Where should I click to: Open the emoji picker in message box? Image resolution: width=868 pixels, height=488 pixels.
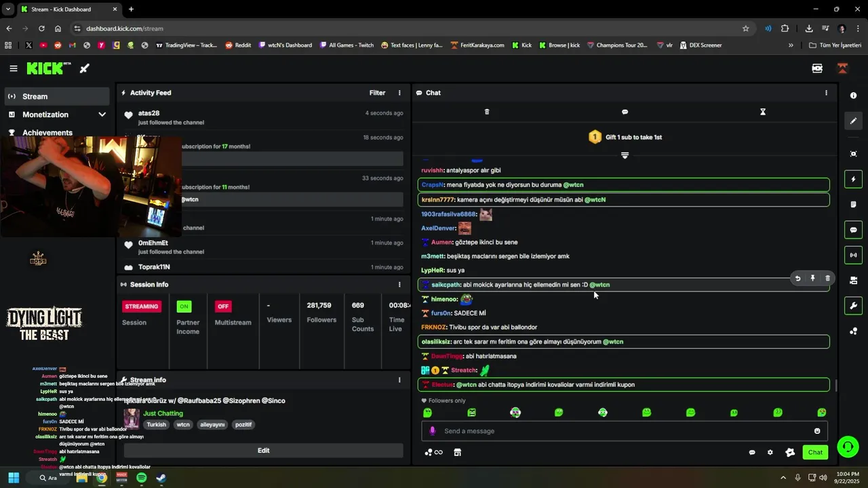point(817,431)
